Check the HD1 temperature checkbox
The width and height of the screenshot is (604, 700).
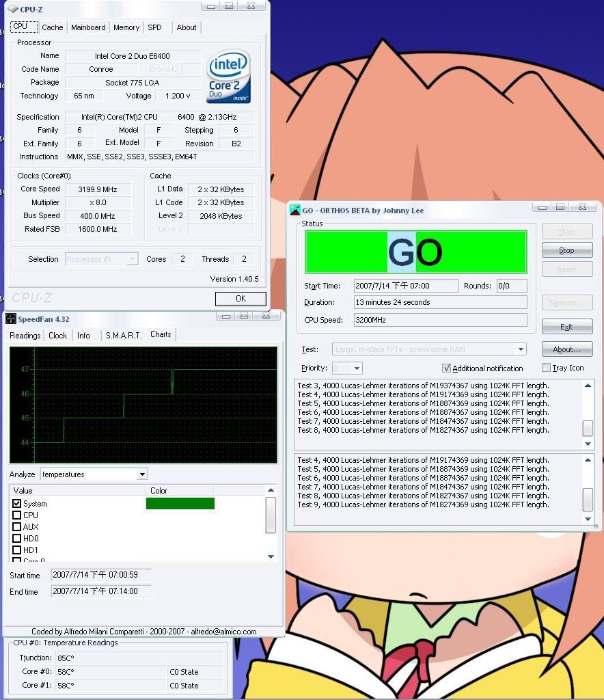[x=17, y=550]
